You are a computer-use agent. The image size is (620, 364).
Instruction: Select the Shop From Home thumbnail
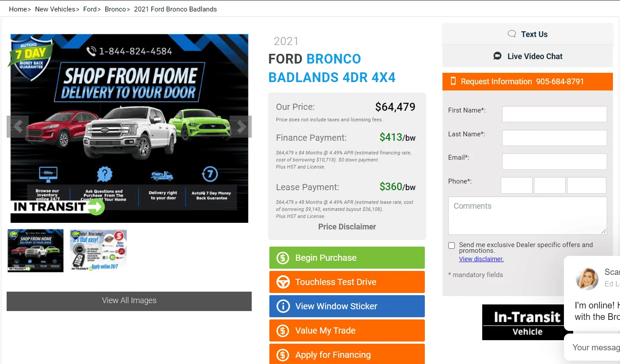pyautogui.click(x=35, y=251)
